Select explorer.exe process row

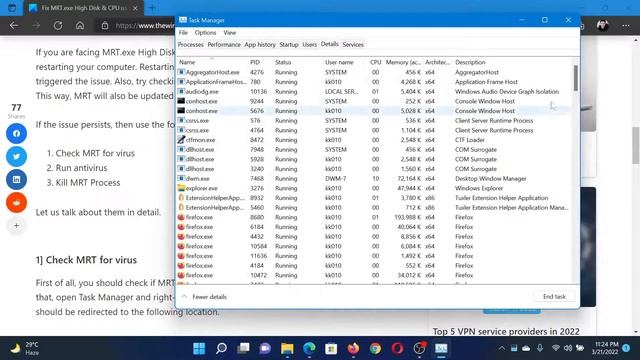(x=374, y=188)
